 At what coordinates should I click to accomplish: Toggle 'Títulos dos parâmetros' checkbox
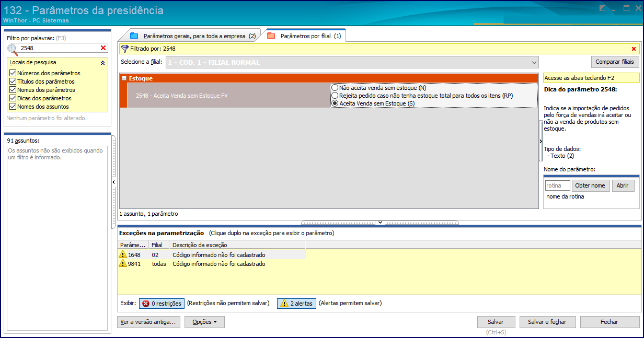click(13, 81)
